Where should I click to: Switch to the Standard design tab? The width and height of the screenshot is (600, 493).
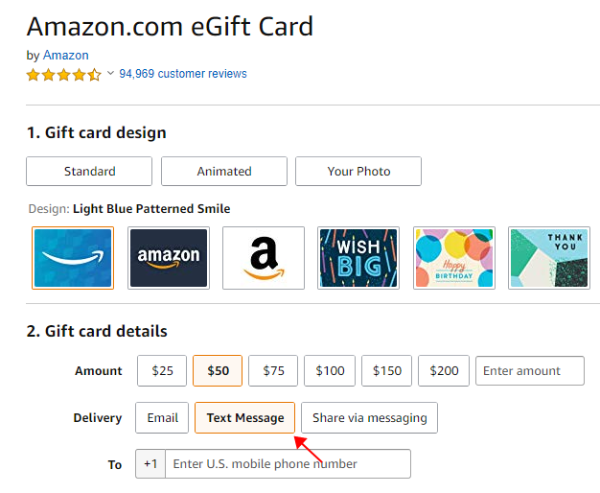[89, 171]
